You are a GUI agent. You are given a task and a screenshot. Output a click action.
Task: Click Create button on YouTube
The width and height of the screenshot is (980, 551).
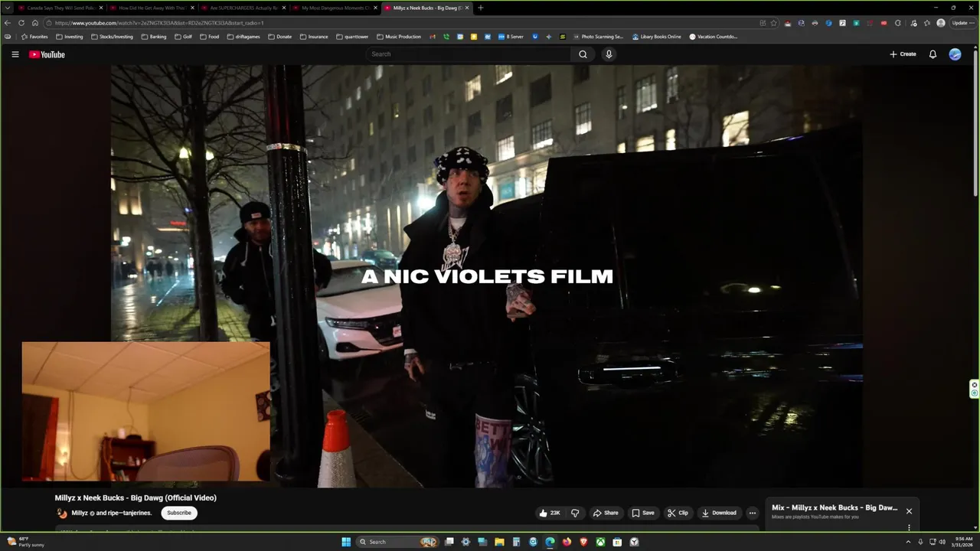(x=903, y=54)
